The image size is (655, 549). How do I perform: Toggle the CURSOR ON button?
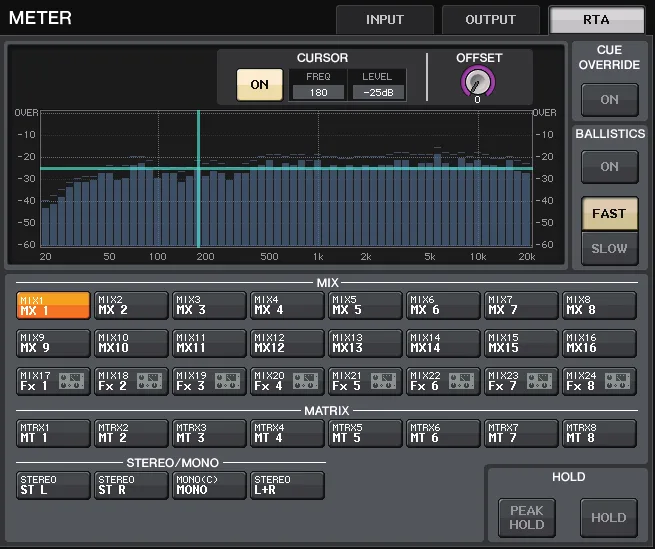[259, 85]
